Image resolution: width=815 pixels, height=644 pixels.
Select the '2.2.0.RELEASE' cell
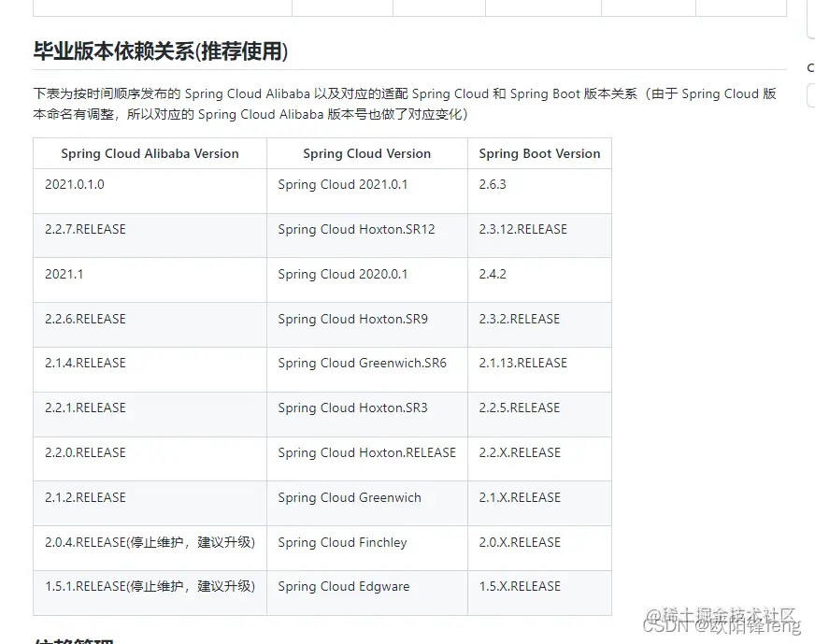(150, 459)
